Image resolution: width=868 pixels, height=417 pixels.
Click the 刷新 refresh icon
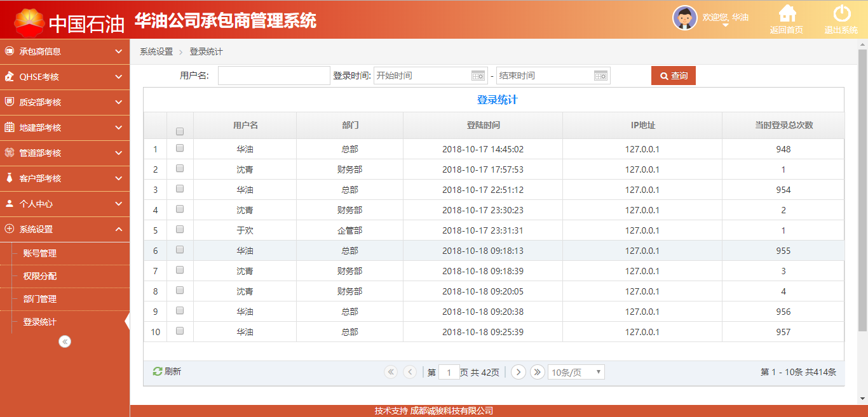158,371
